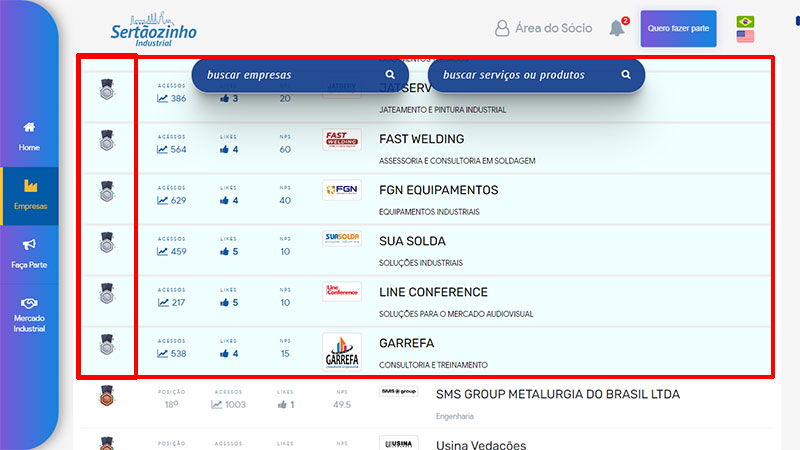Viewport: 800px width, 450px height.
Task: Switch language to Brazilian Portuguese flag
Action: tap(745, 21)
